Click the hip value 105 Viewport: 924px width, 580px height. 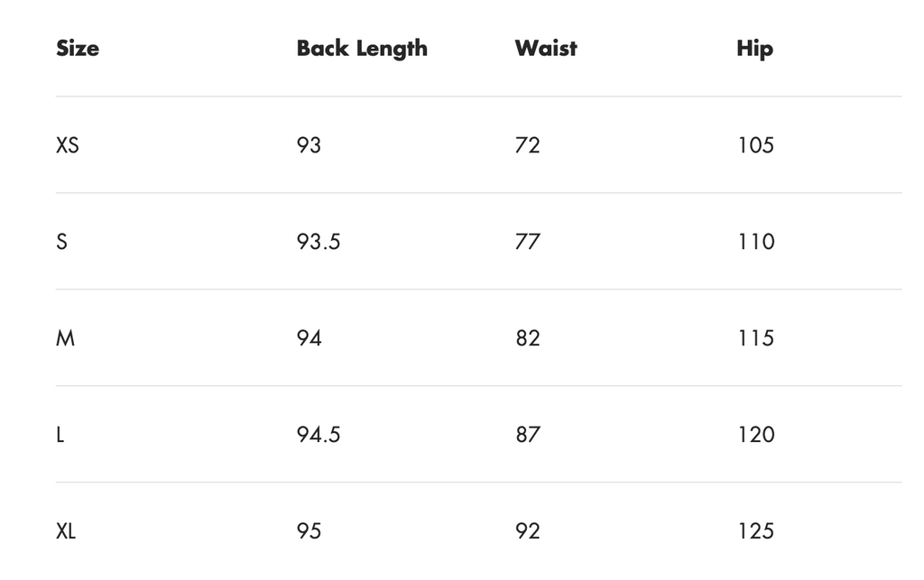point(756,145)
